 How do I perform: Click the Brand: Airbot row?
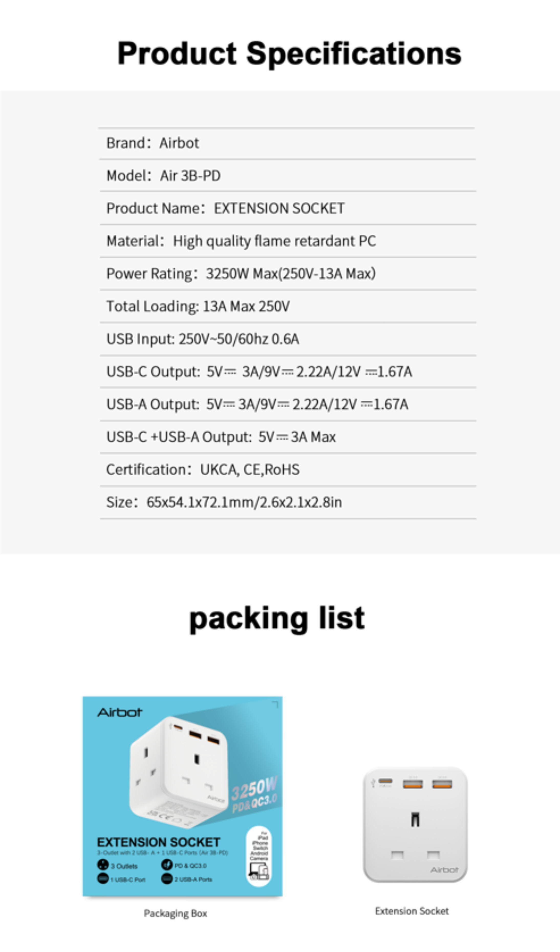[x=287, y=143]
